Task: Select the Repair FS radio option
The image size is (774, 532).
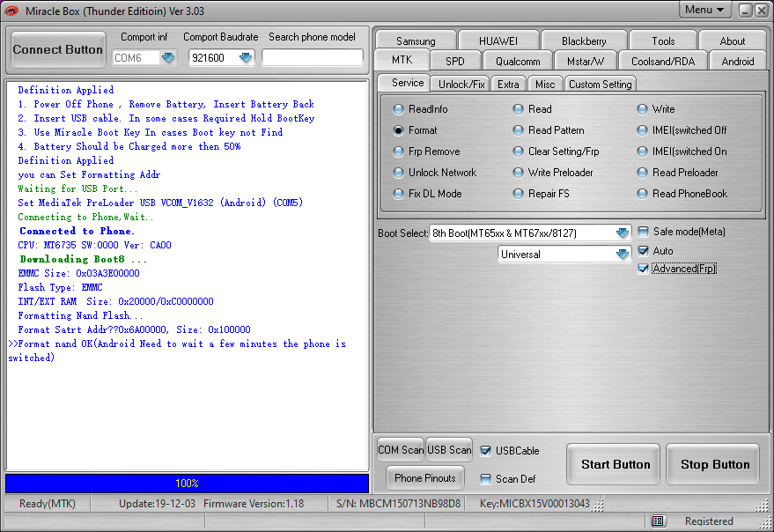Action: [518, 194]
